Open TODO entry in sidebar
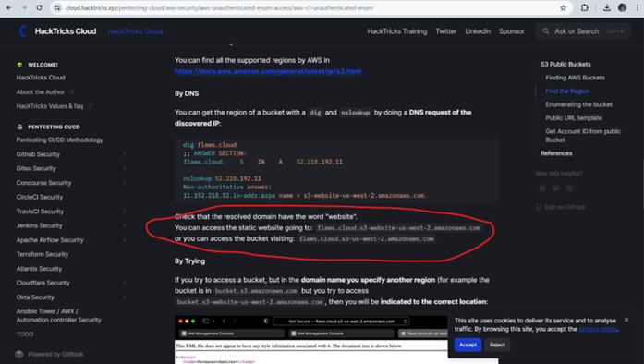Image resolution: width=644 pixels, height=364 pixels. (25, 334)
